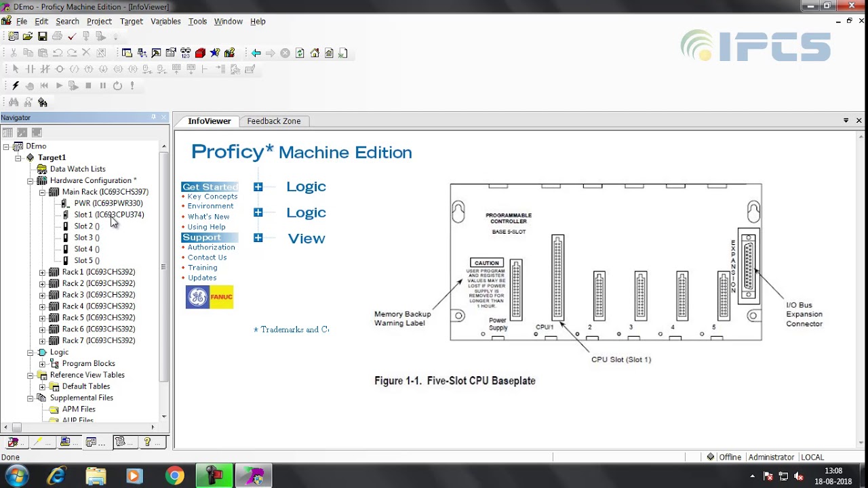
Task: Open Windows Start button
Action: (x=16, y=476)
